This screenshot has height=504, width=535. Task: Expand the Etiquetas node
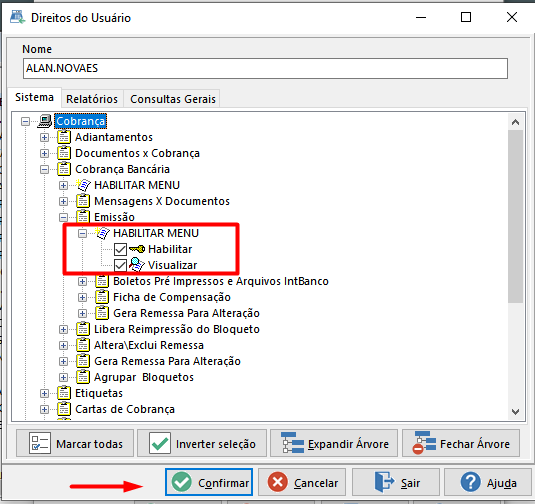coord(44,393)
